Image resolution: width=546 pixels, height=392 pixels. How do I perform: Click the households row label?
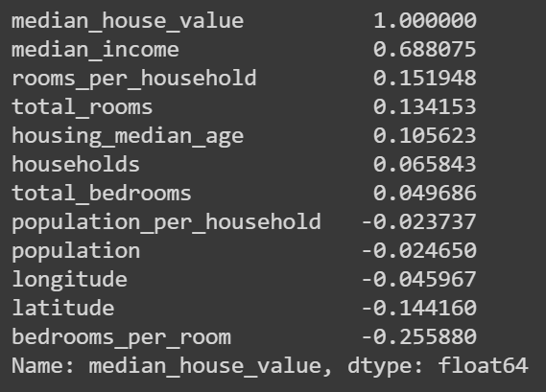[76, 164]
